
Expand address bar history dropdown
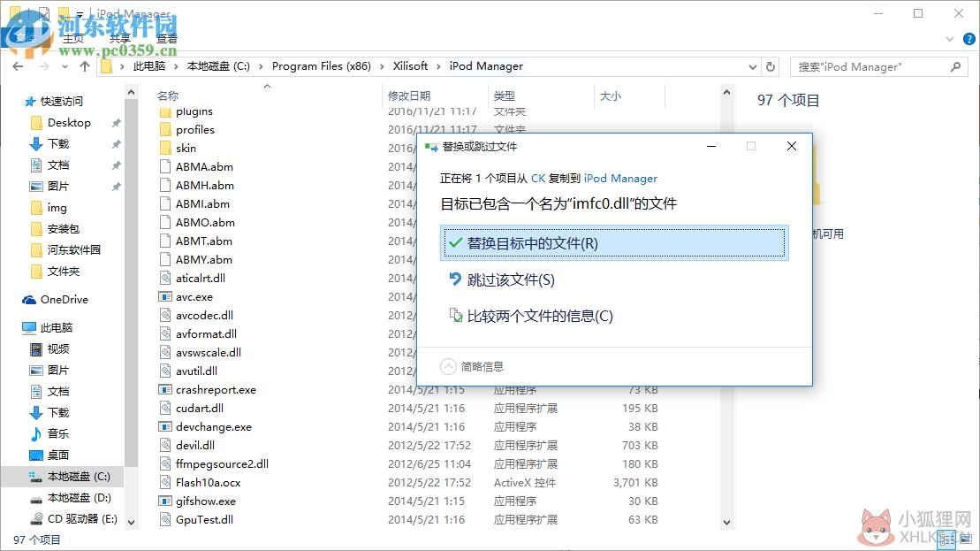click(753, 66)
